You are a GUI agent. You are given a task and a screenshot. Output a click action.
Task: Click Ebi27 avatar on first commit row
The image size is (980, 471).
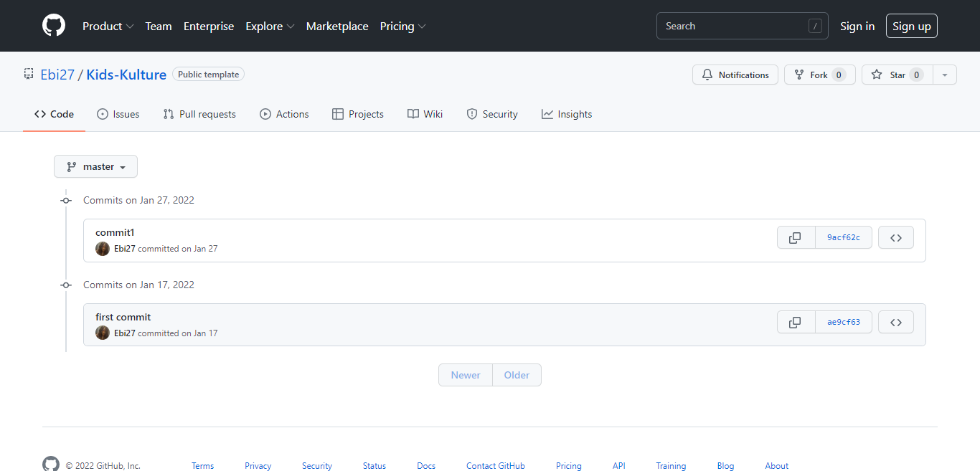coord(103,333)
